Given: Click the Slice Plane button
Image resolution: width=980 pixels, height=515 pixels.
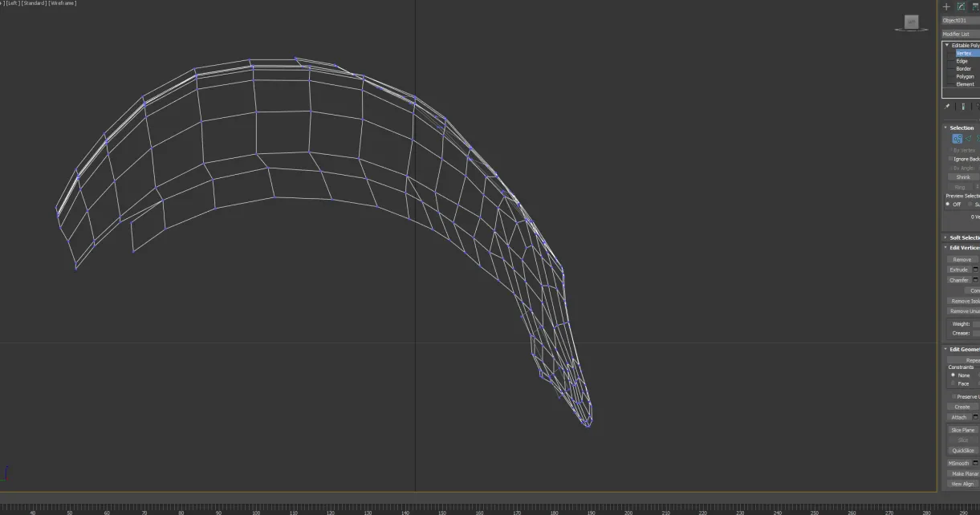Looking at the screenshot, I should [962, 430].
